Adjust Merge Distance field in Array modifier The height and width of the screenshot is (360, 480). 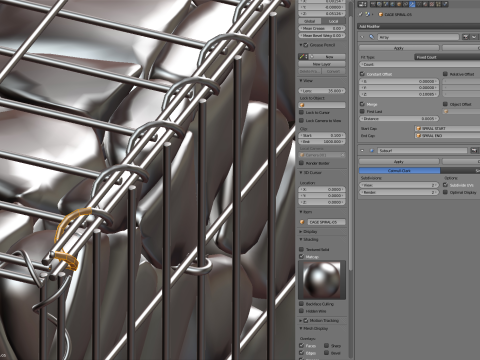(x=399, y=118)
